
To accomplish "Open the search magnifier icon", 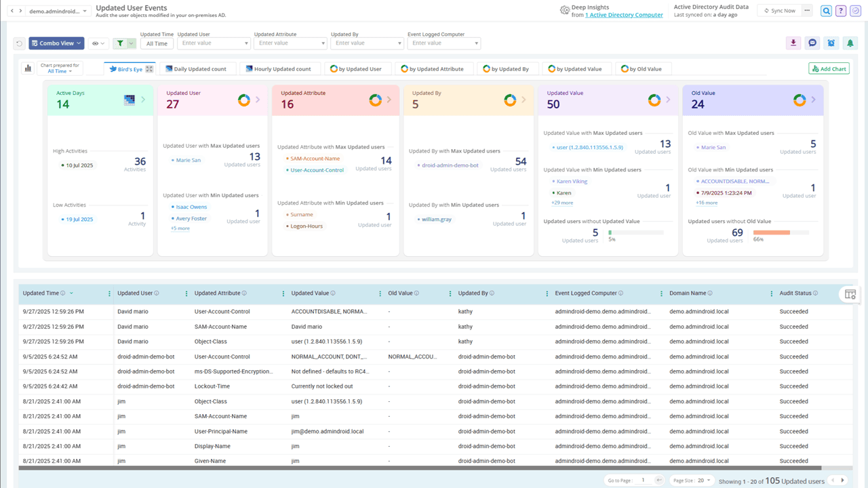I will click(x=826, y=11).
